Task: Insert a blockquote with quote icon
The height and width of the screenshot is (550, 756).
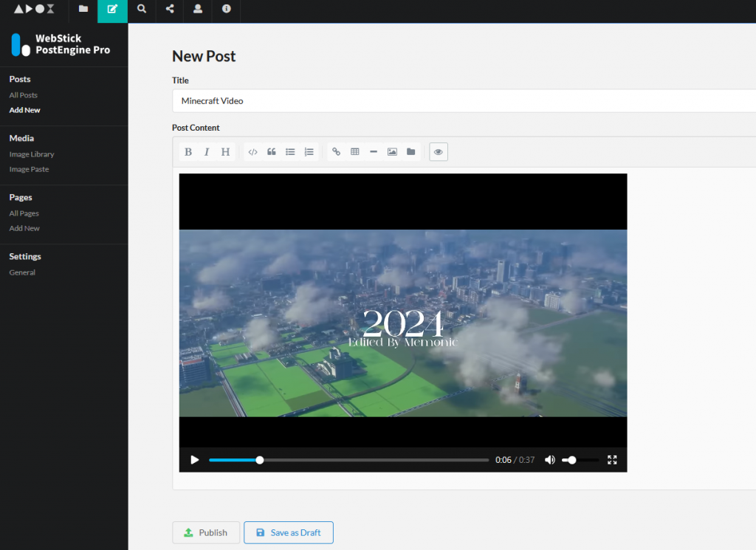Action: (x=272, y=152)
